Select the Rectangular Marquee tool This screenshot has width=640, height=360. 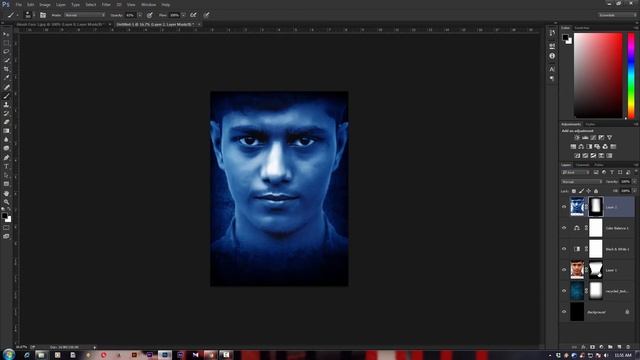tap(6, 43)
